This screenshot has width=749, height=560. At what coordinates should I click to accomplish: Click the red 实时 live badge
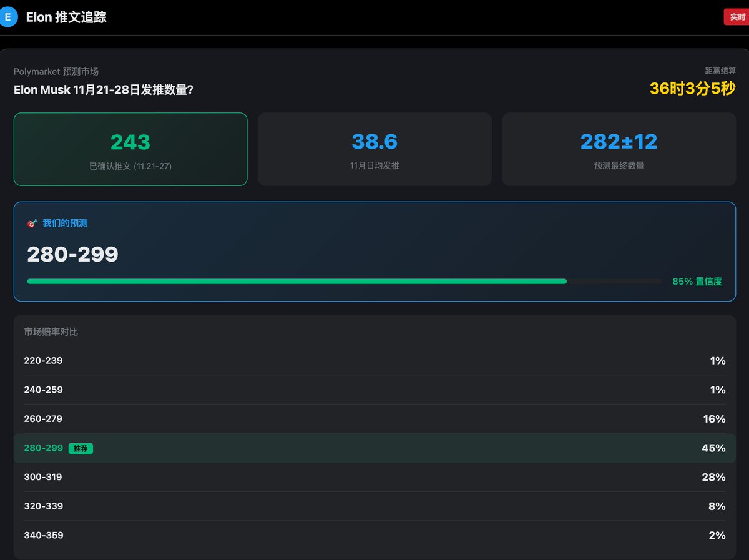click(737, 17)
